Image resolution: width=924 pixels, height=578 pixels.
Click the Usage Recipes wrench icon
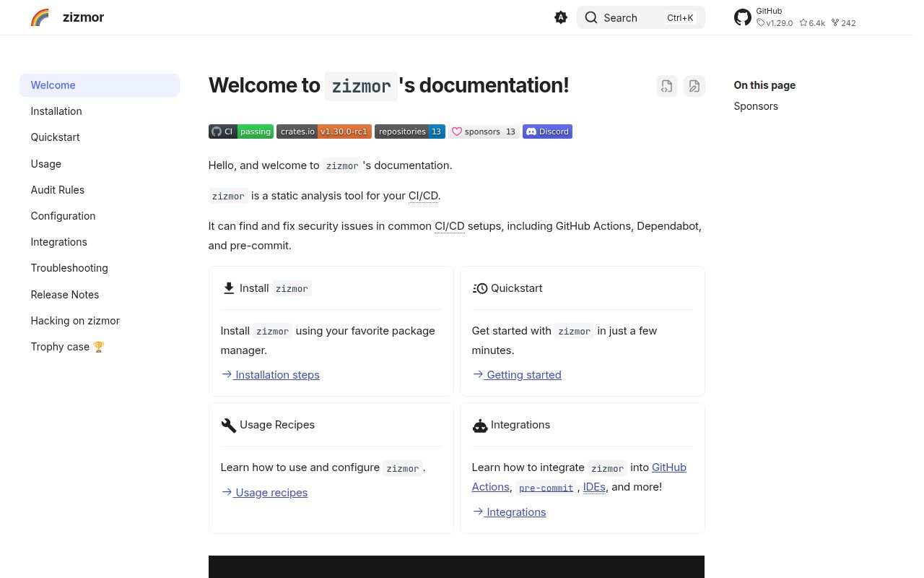click(x=229, y=425)
